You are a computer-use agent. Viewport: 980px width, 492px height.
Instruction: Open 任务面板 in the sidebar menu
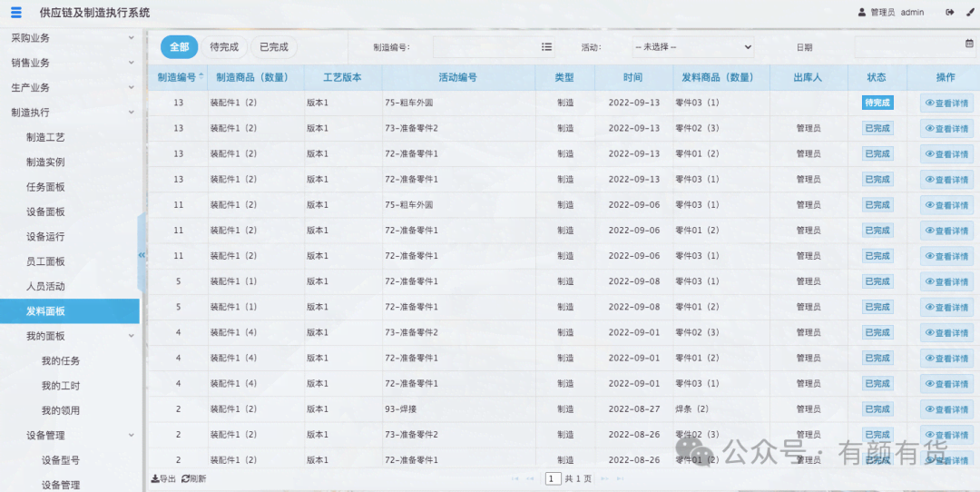pos(45,187)
